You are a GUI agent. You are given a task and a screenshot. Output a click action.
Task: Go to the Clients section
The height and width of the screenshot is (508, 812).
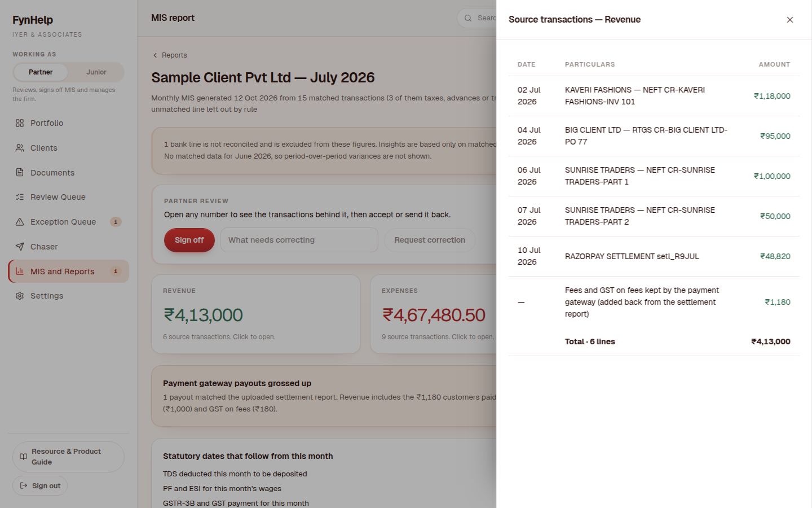tap(68, 148)
